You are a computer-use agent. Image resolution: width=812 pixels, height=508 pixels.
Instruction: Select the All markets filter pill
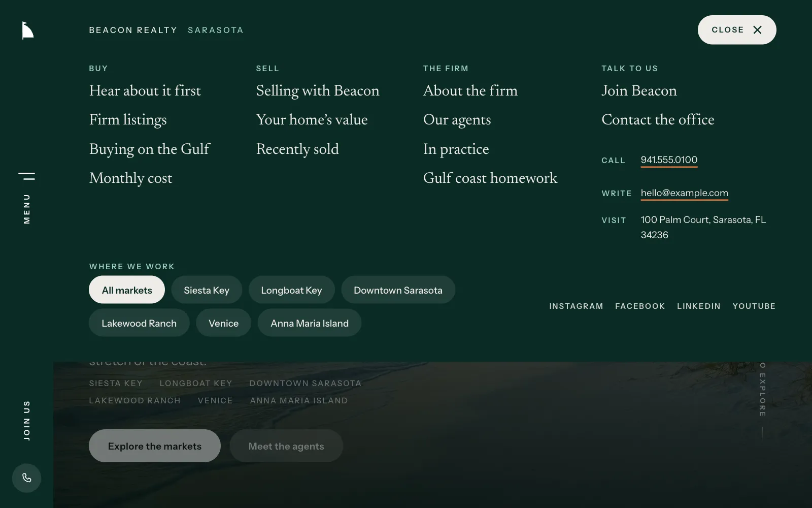(x=127, y=290)
